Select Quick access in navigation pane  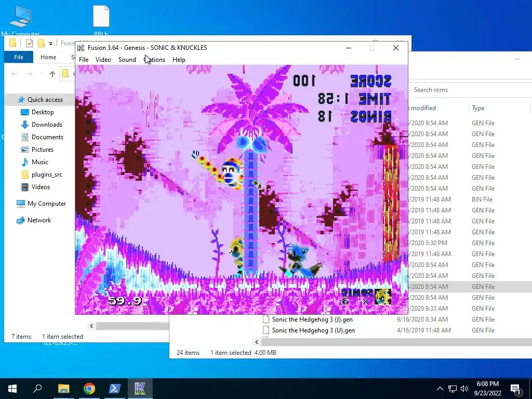[45, 99]
